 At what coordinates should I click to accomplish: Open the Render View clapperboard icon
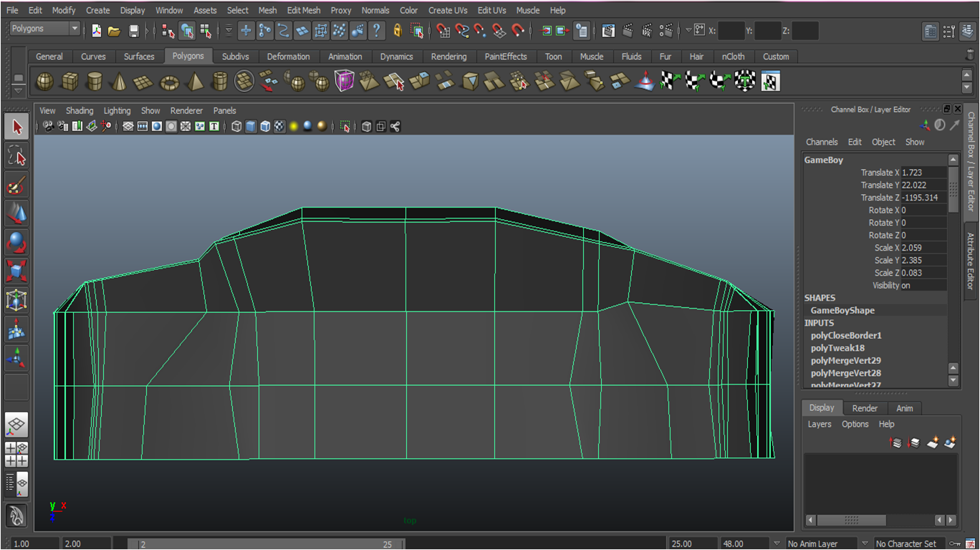point(608,31)
